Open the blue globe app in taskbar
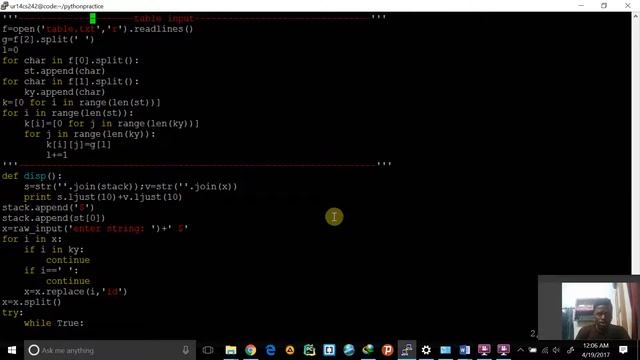The width and height of the screenshot is (640, 360). [349, 350]
